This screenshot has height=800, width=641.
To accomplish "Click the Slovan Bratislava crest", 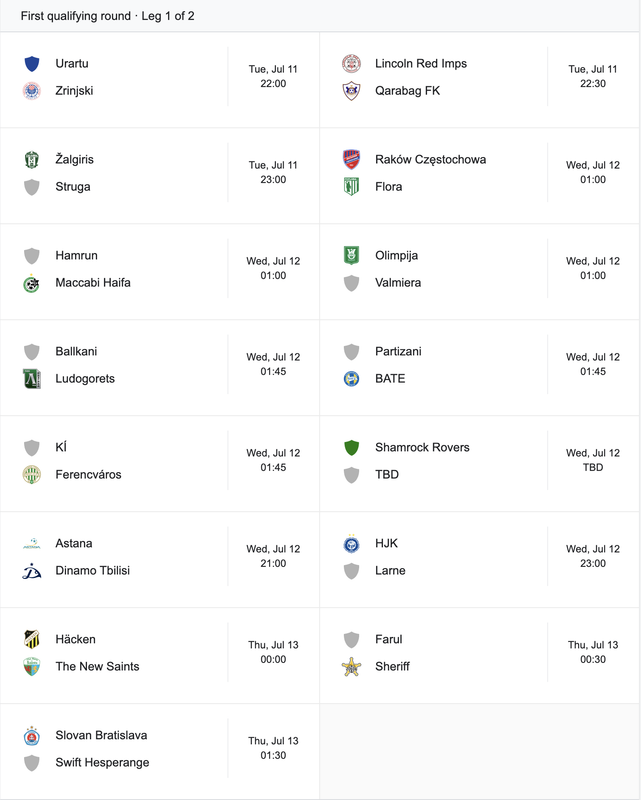I will [32, 735].
